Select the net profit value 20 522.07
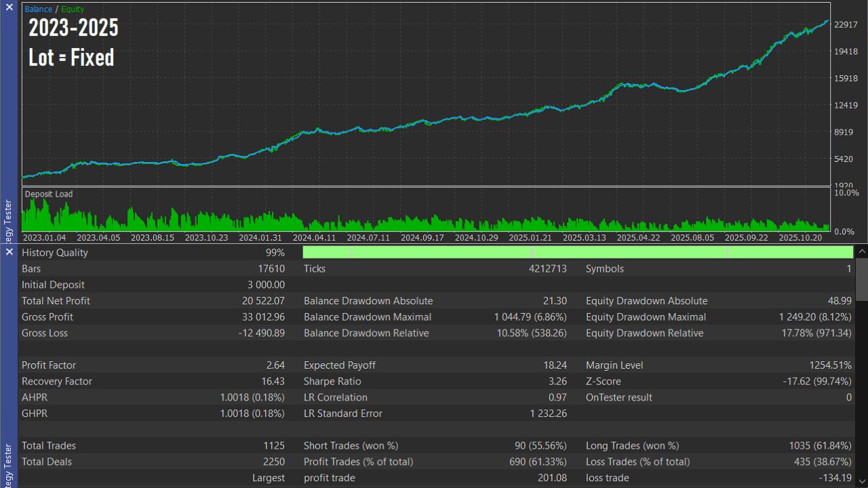The width and height of the screenshot is (868, 488). tap(263, 301)
